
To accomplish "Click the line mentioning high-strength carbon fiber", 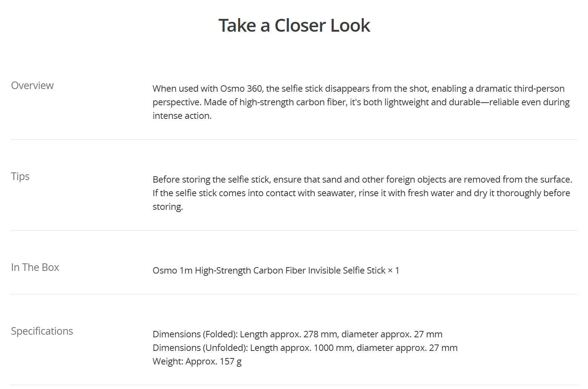I will point(361,102).
